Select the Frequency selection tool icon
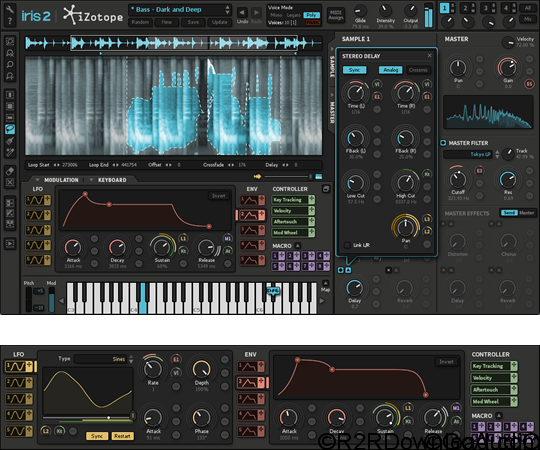Image resolution: width=540 pixels, height=450 pixels. 10,118
